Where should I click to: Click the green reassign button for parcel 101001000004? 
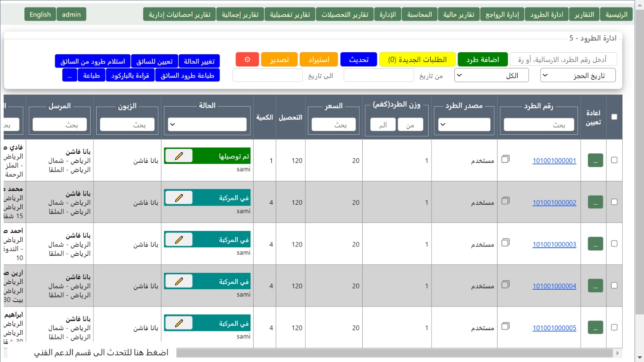[595, 286]
